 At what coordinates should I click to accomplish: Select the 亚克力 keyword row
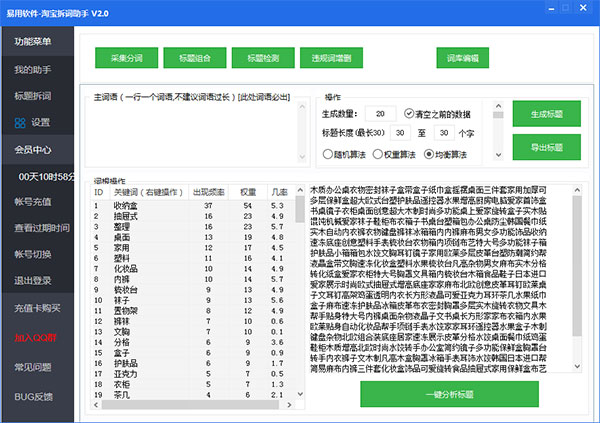click(193, 374)
